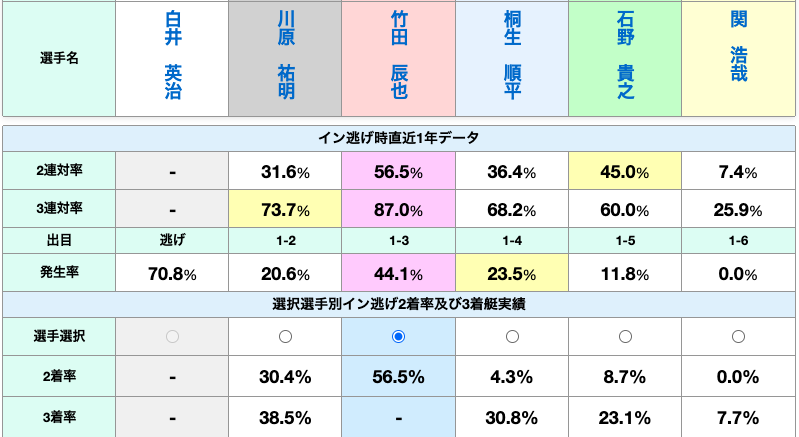This screenshot has width=799, height=437.
Task: Pick the radio button for 関 浩哉
Action: (738, 337)
